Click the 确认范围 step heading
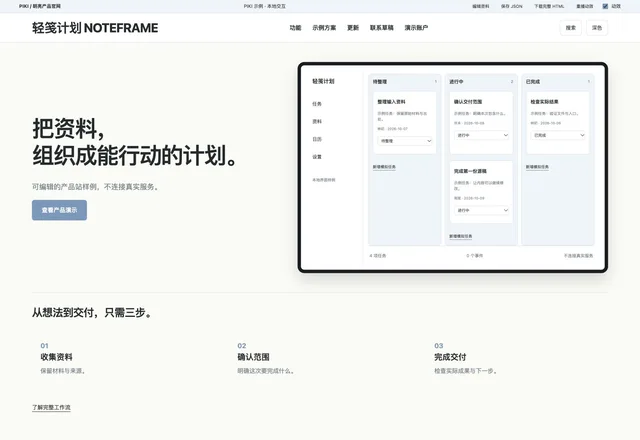 point(253,357)
